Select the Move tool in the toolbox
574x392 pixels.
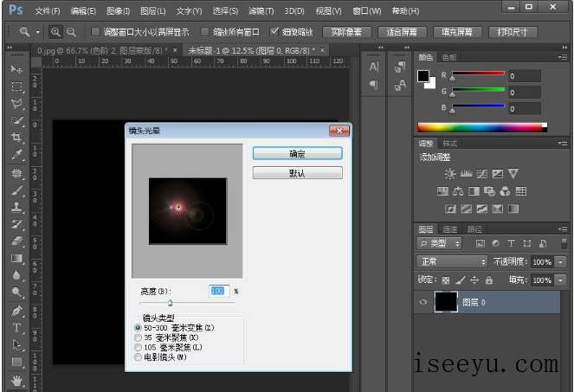(x=16, y=68)
